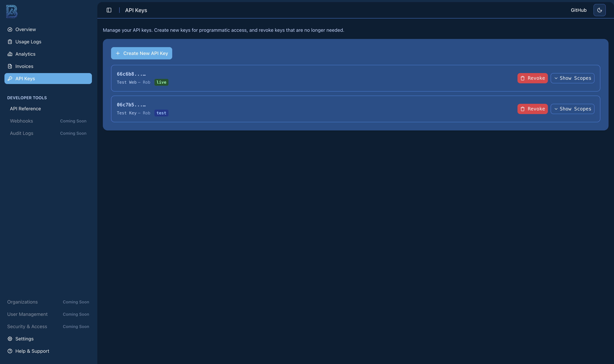Toggle the sidebar panel icon
The image size is (614, 364).
coord(109,10)
